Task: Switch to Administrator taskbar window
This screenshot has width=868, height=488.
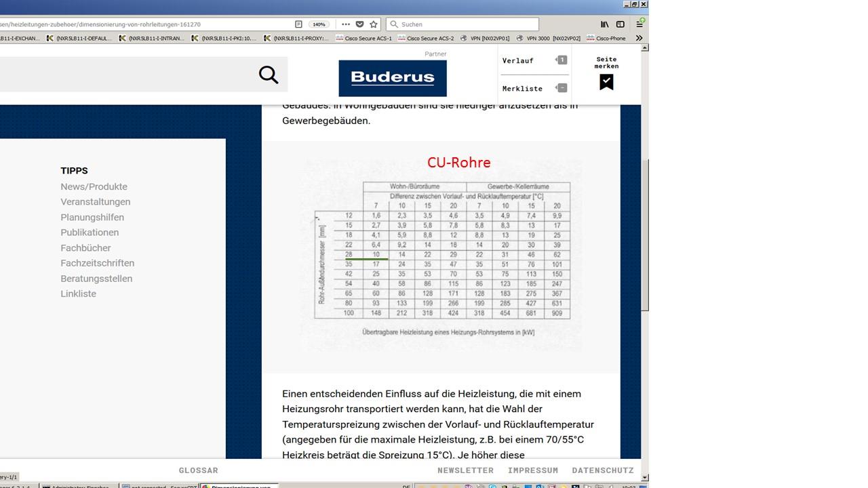Action: [79, 486]
